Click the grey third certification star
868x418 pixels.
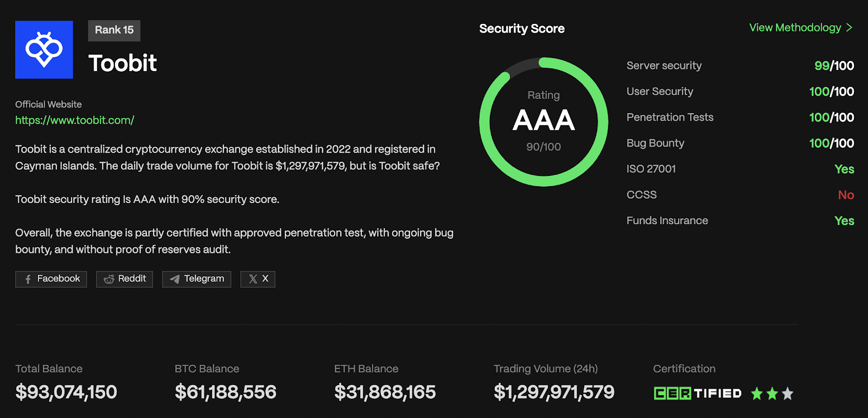pos(788,394)
